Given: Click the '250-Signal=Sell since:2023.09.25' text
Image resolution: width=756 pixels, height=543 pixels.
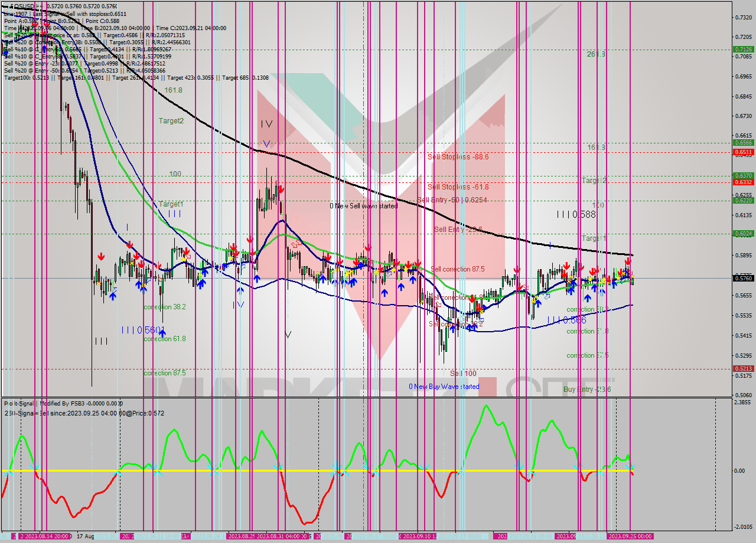Looking at the screenshot, I should pos(84,413).
